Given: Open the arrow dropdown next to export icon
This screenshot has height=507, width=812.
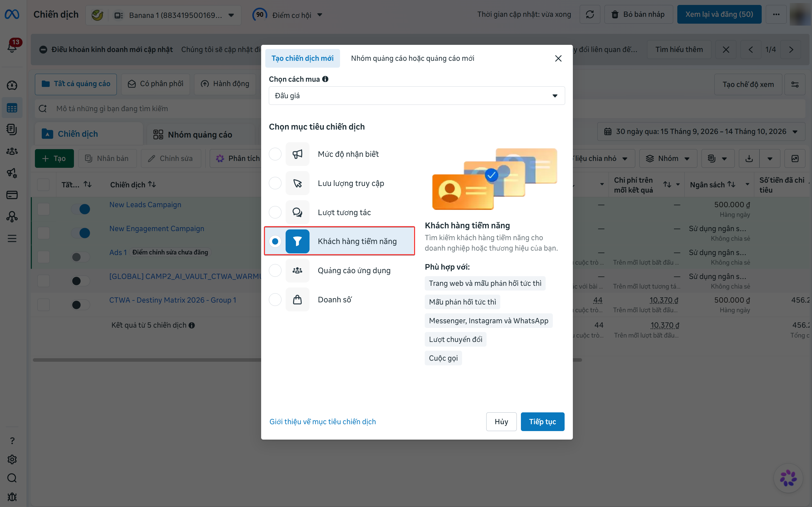Looking at the screenshot, I should pos(770,159).
